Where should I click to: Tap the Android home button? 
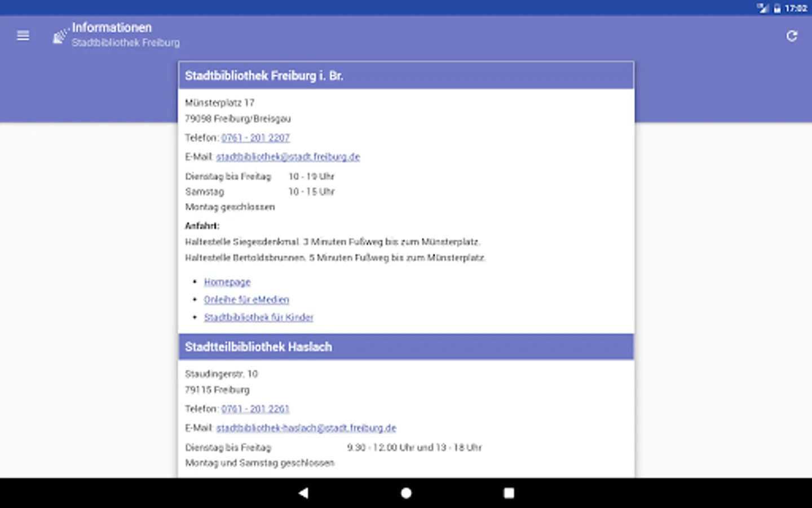406,493
